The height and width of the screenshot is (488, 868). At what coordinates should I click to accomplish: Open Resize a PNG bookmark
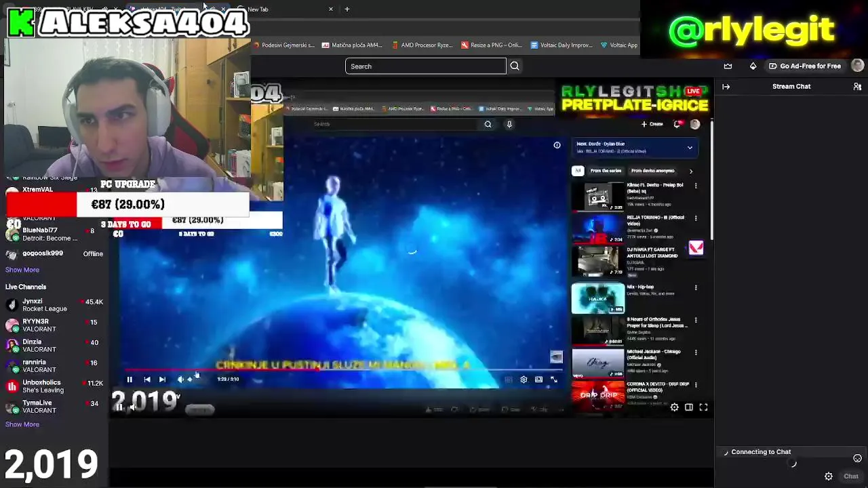tap(491, 45)
